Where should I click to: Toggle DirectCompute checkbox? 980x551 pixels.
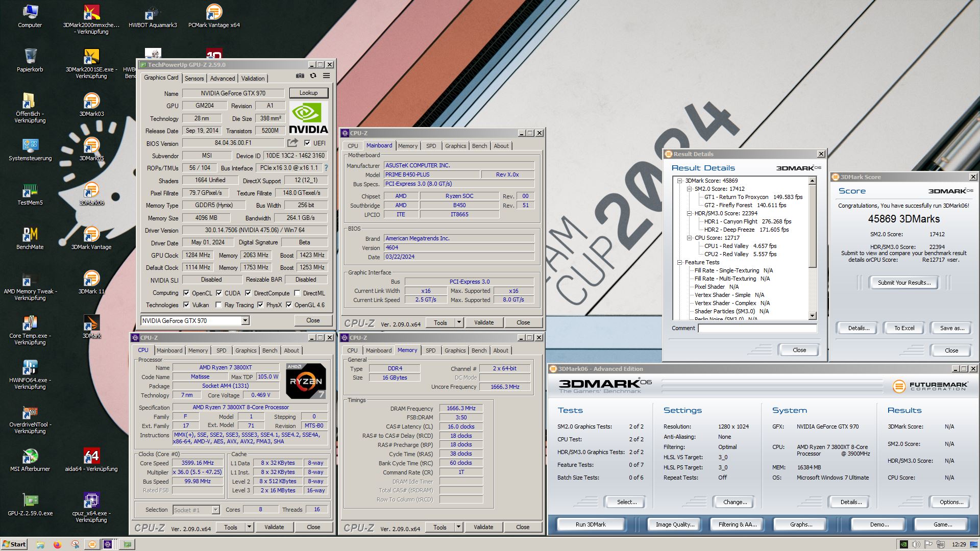click(248, 293)
